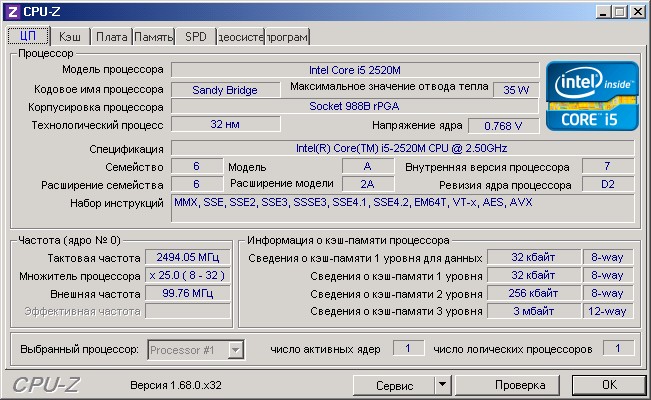Image resolution: width=651 pixels, height=400 pixels.
Task: Click the Версия 1.68.0.x32 text
Action: 176,385
